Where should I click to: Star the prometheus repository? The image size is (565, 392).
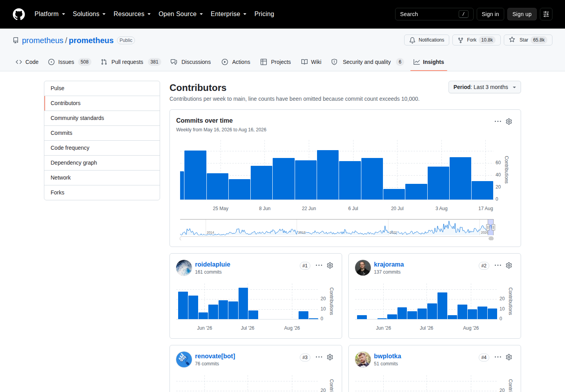(x=528, y=40)
